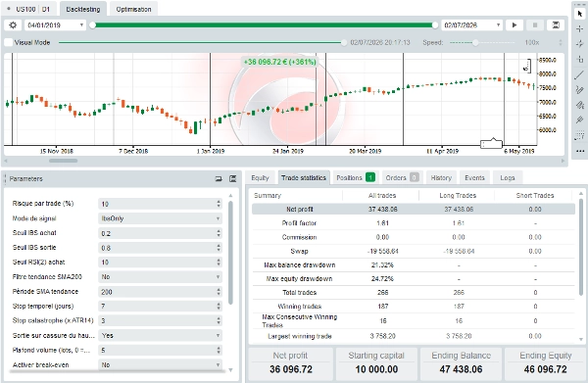The image size is (588, 383).
Task: Start backtest with play button
Action: point(514,25)
